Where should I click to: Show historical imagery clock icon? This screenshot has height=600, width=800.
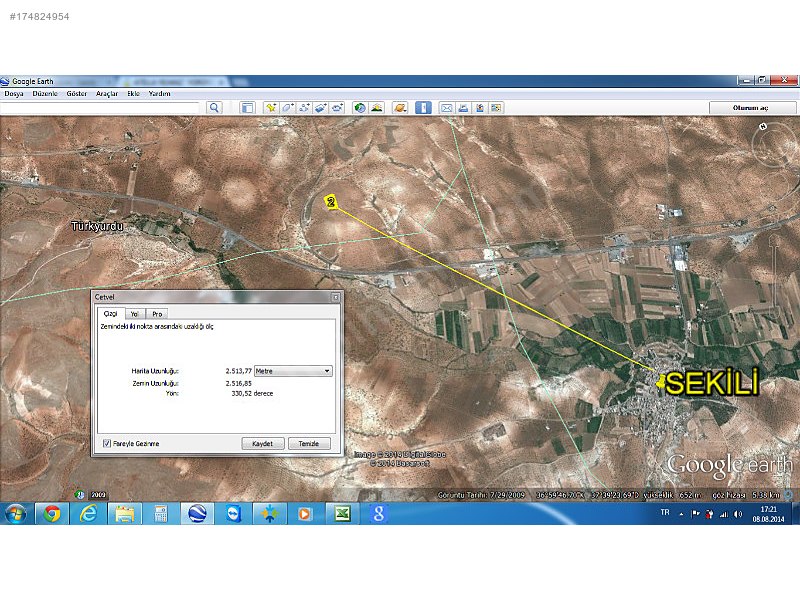coord(360,108)
